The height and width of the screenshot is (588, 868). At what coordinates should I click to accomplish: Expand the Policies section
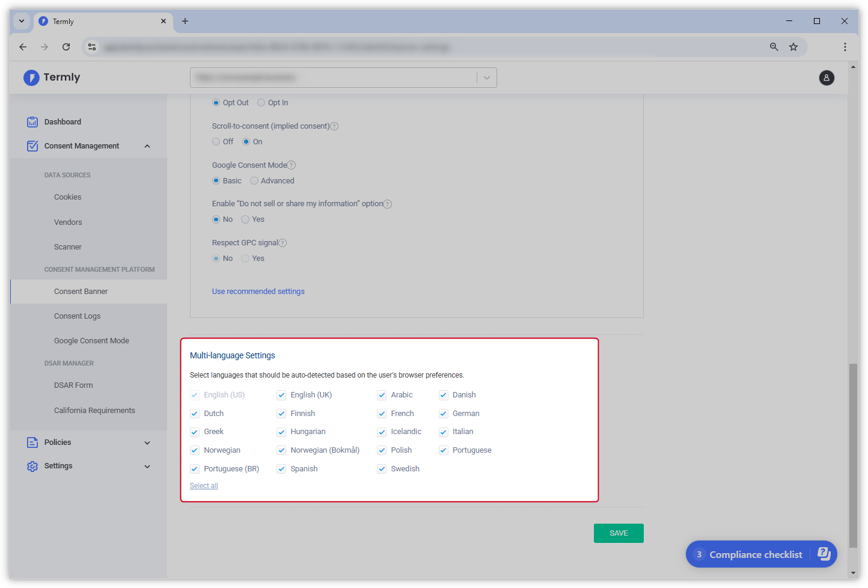click(147, 442)
